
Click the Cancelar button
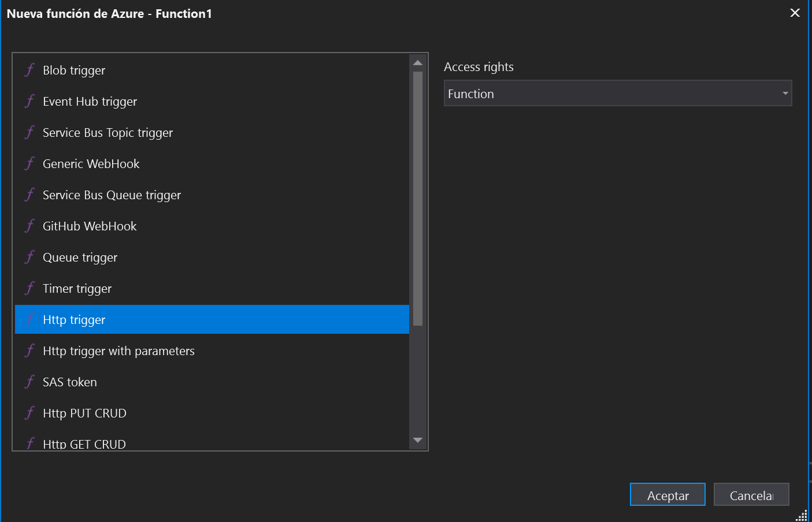[751, 495]
